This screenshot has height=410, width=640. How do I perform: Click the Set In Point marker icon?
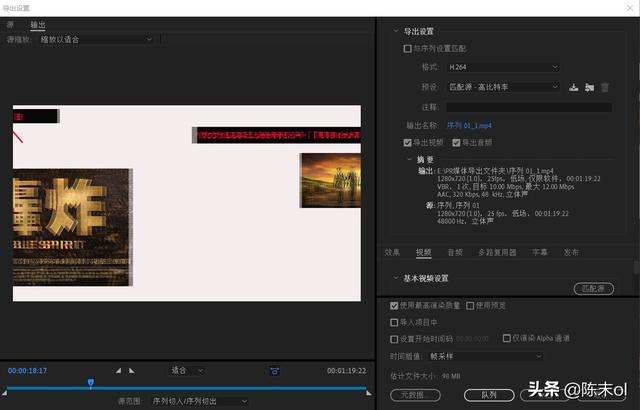[118, 370]
